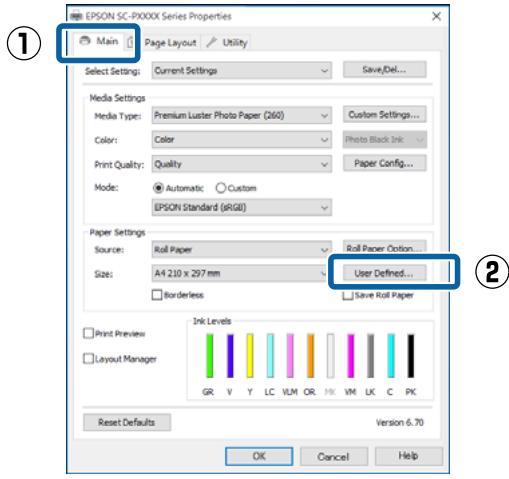Click the Version 6.70 text
Viewport: 509px width, 479px height.
[x=400, y=422]
